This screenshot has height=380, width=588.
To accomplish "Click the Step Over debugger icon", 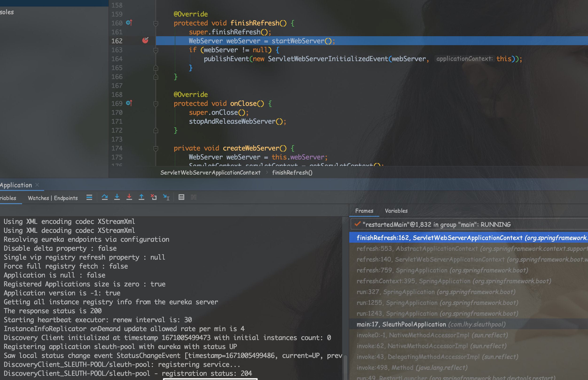I will click(x=105, y=197).
